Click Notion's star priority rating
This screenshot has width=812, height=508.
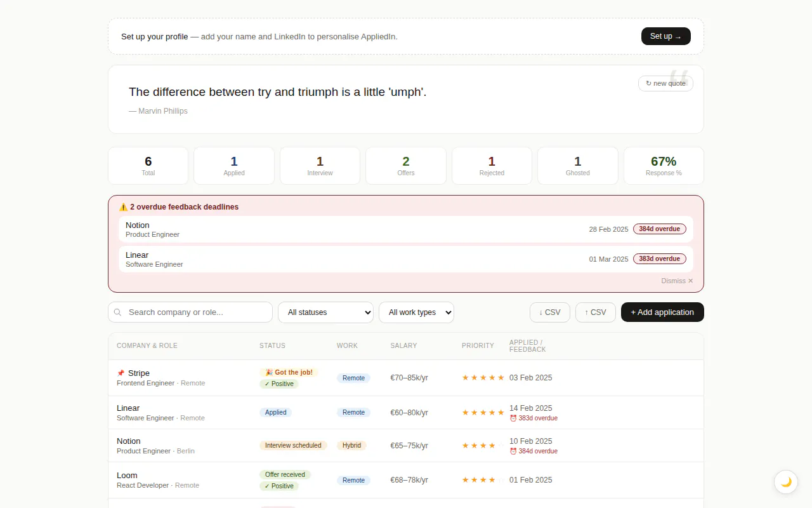(x=483, y=446)
